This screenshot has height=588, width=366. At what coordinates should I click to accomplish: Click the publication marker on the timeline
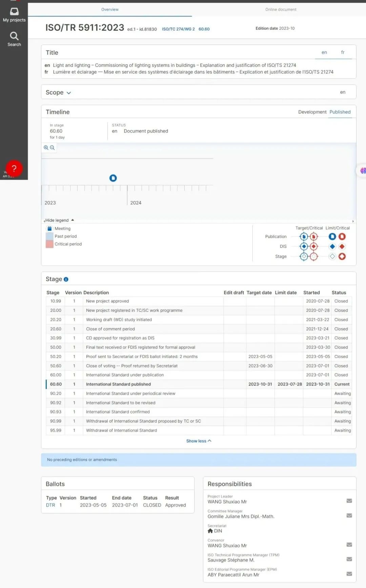coord(113,178)
